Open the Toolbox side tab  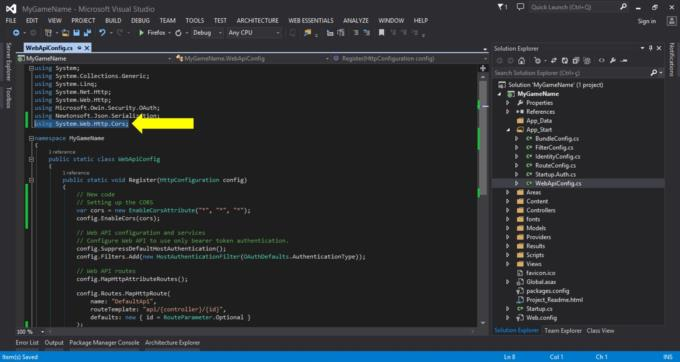pyautogui.click(x=7, y=97)
